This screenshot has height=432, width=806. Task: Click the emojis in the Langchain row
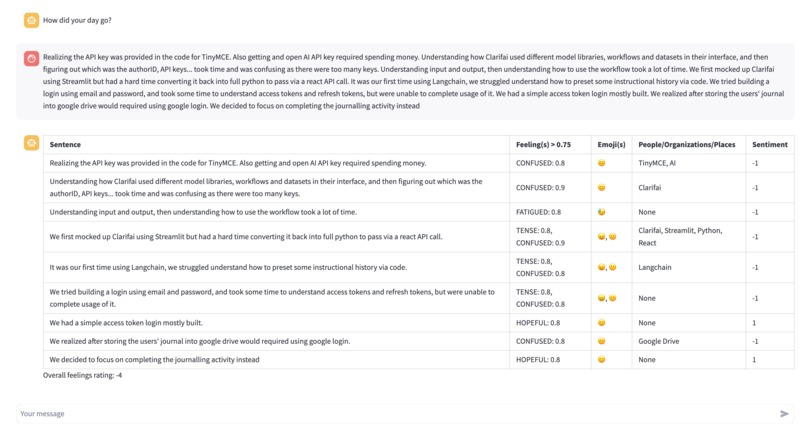pos(607,267)
